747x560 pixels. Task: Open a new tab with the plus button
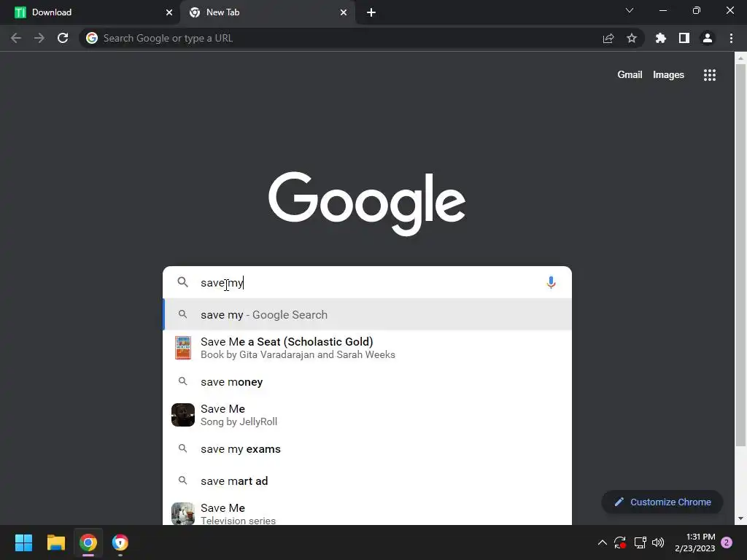point(371,12)
